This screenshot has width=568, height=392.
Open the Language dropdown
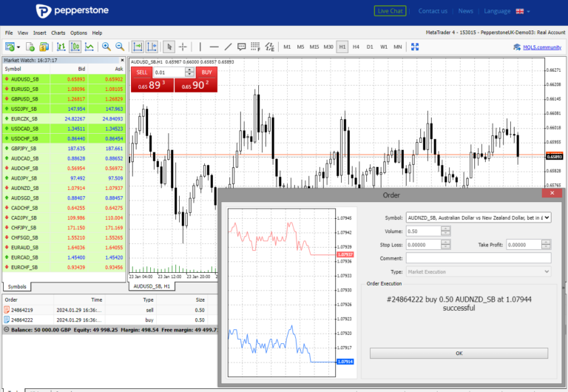(x=507, y=11)
